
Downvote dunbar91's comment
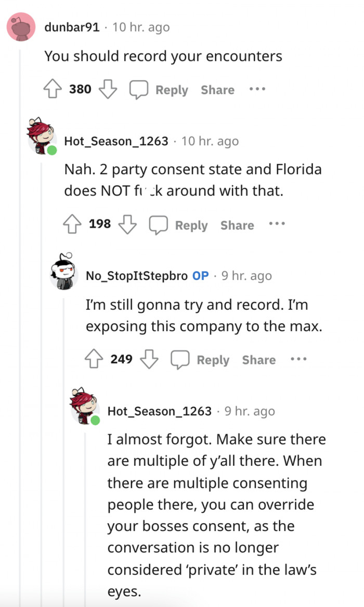click(108, 90)
